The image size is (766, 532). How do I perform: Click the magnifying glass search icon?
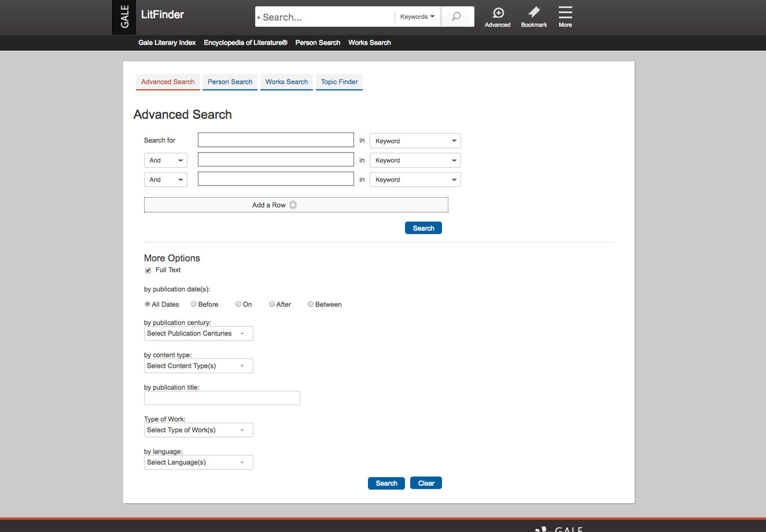(x=457, y=17)
